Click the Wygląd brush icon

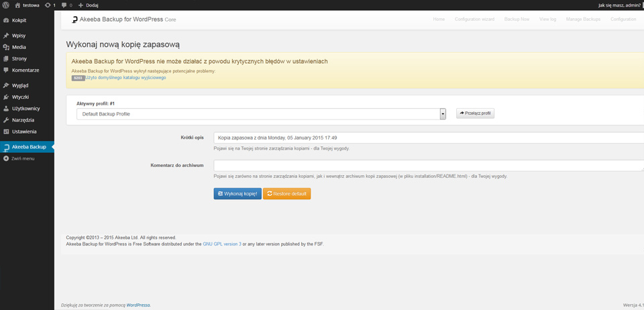pyautogui.click(x=6, y=85)
